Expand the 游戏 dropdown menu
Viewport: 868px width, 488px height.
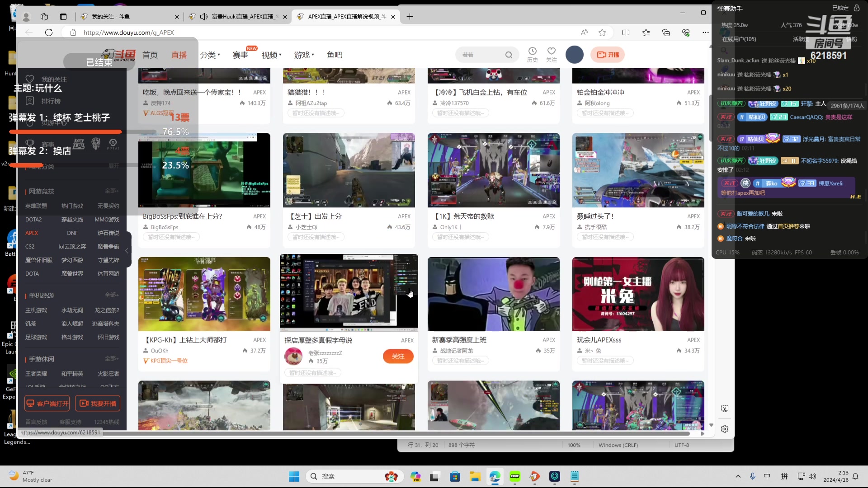pyautogui.click(x=304, y=55)
